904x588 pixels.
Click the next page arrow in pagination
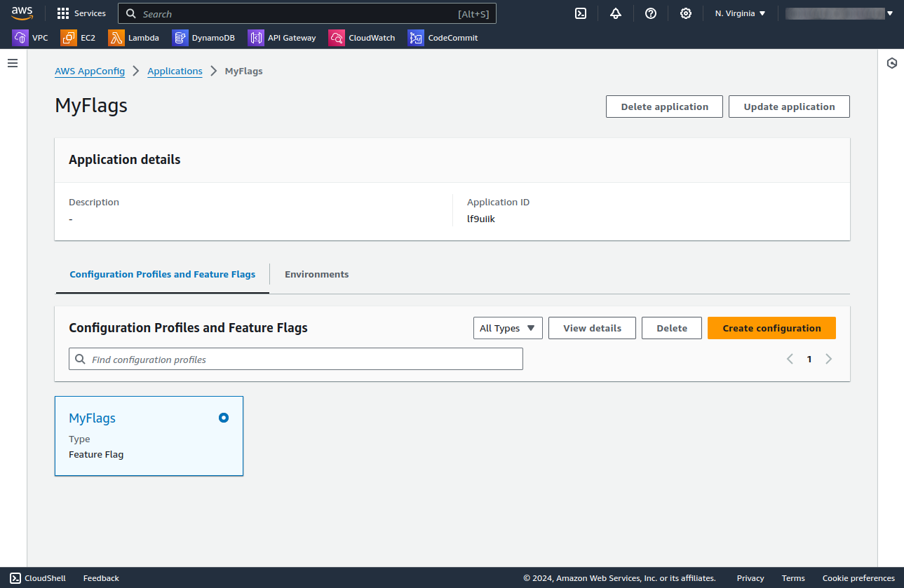click(x=829, y=359)
